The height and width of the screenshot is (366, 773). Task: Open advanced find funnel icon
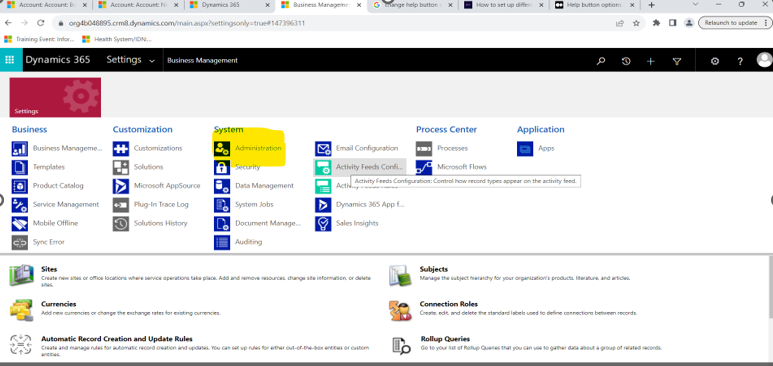tap(677, 61)
